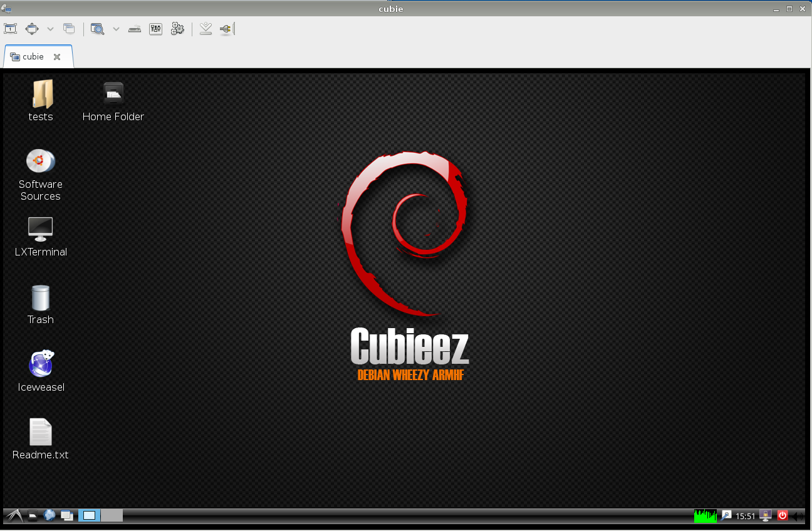The height and width of the screenshot is (531, 812).
Task: Select the LXTerminal desktop icon
Action: (x=41, y=236)
